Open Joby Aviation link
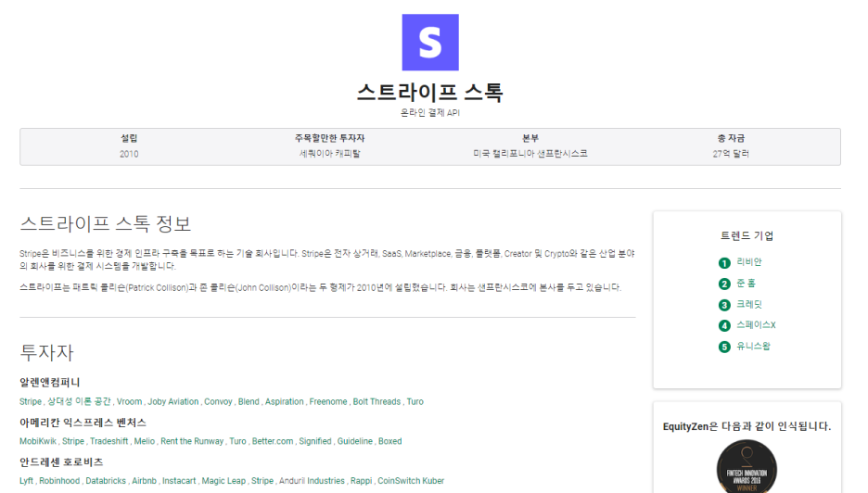 [x=172, y=401]
